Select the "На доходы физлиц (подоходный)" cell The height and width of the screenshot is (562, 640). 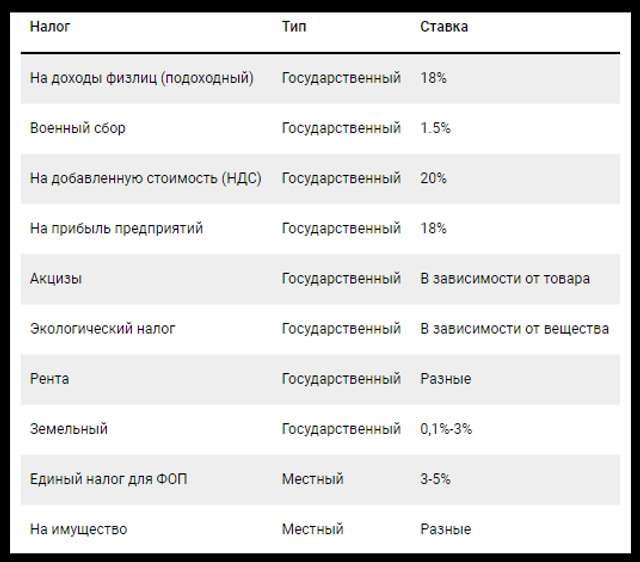[142, 78]
